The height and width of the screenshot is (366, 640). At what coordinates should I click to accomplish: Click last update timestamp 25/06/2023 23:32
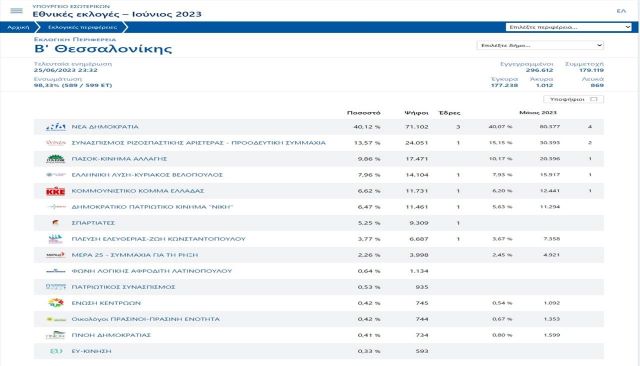pos(65,70)
